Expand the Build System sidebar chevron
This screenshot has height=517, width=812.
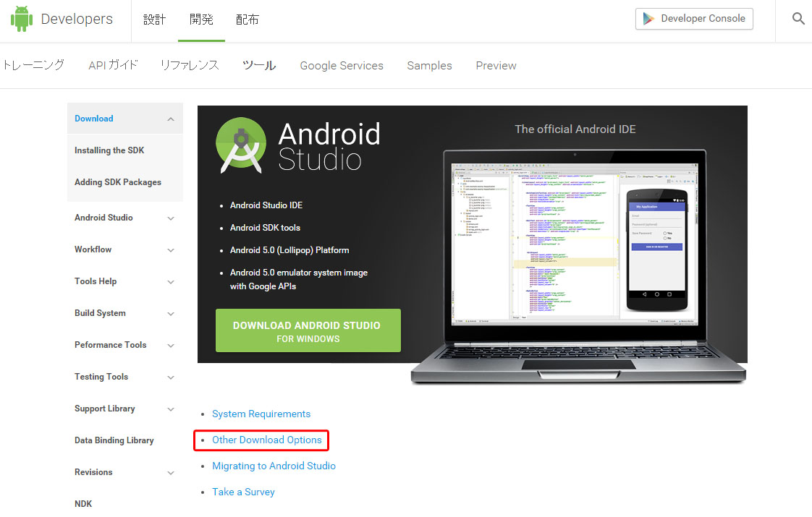pyautogui.click(x=170, y=314)
